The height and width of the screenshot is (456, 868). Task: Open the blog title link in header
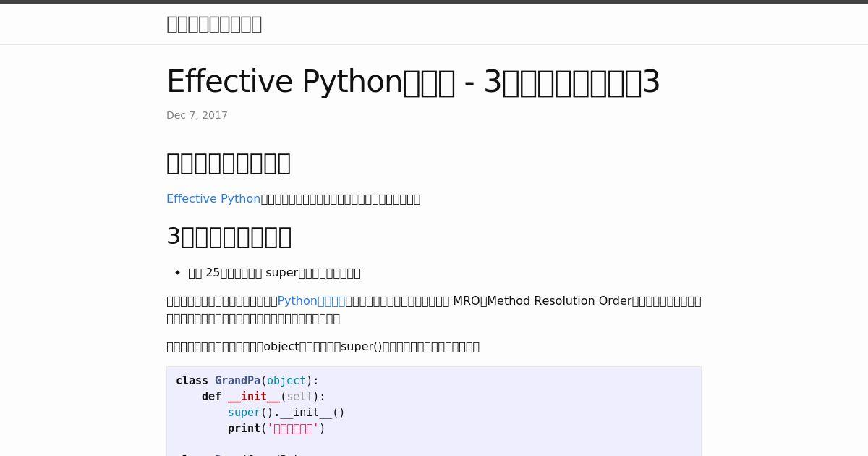pos(214,24)
